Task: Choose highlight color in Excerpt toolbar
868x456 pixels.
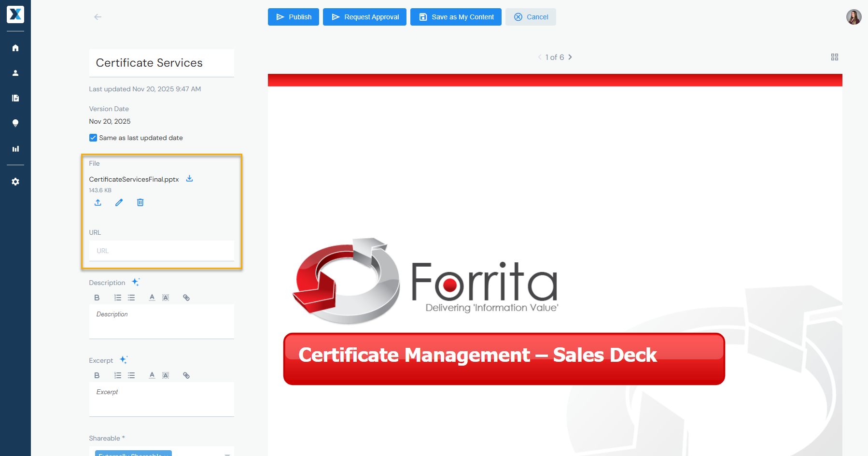Action: pos(166,375)
